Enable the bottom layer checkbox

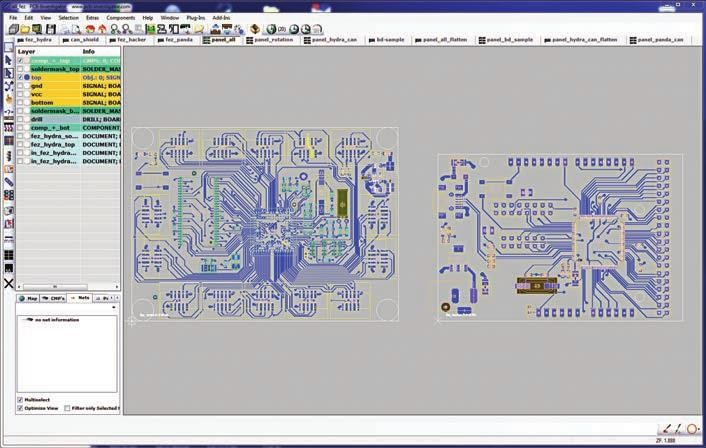20,103
